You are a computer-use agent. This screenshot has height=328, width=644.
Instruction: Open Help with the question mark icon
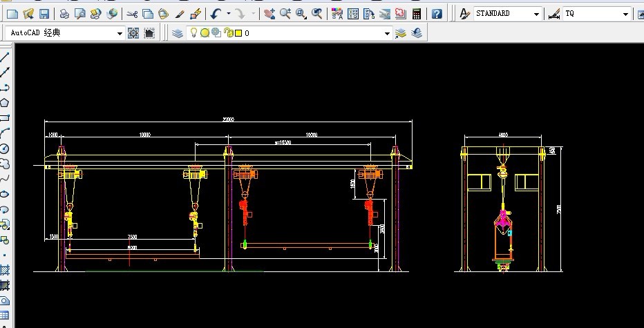click(437, 14)
